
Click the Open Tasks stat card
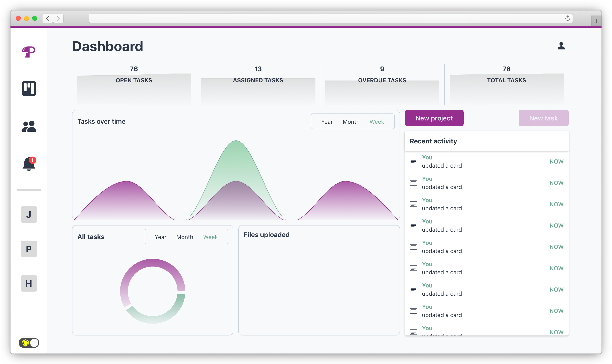(x=134, y=83)
